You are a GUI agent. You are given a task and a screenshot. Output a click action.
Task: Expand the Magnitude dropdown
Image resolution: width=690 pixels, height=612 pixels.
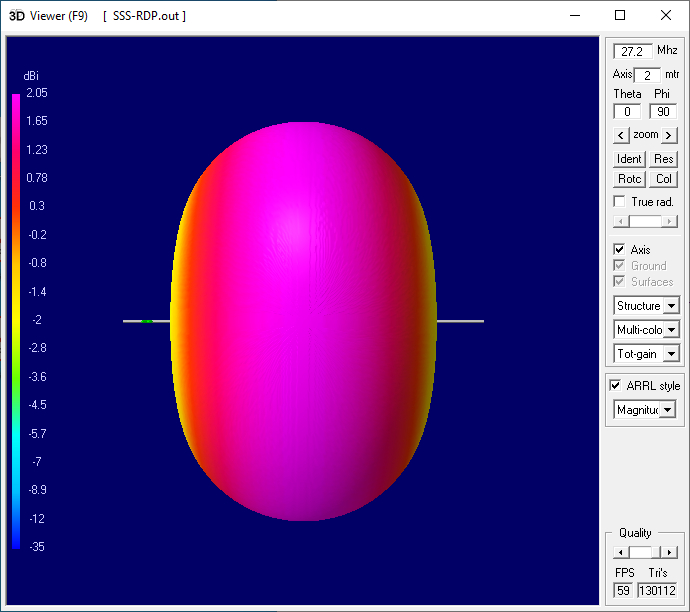pos(667,410)
